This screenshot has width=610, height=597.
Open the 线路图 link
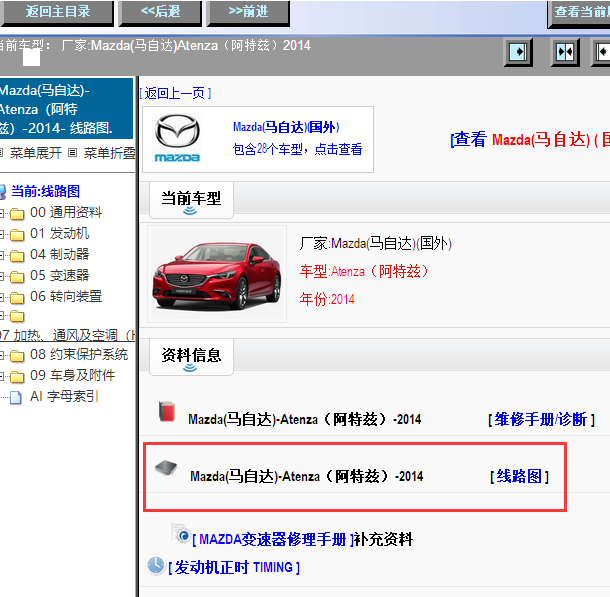click(x=519, y=476)
